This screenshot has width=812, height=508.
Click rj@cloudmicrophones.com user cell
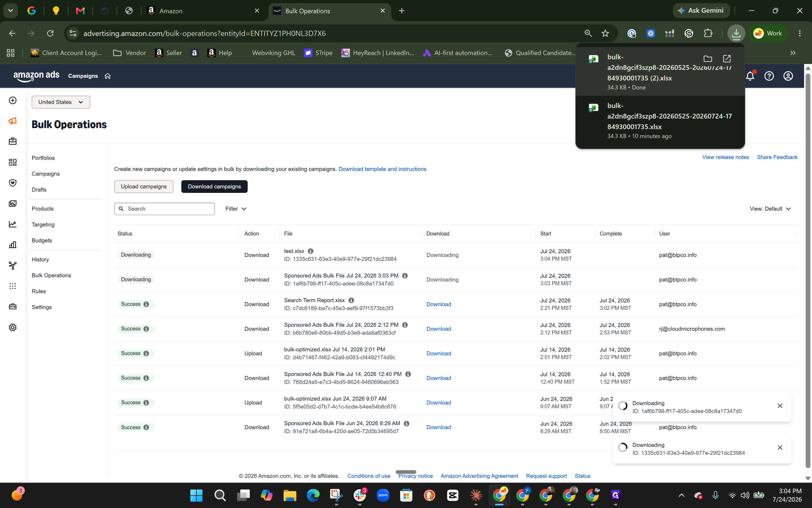click(692, 329)
